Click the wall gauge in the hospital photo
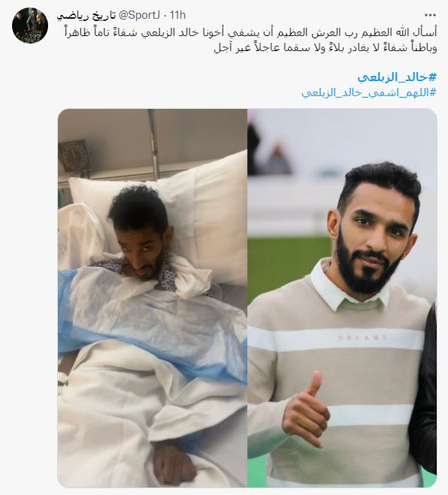The width and height of the screenshot is (448, 495). point(74,156)
